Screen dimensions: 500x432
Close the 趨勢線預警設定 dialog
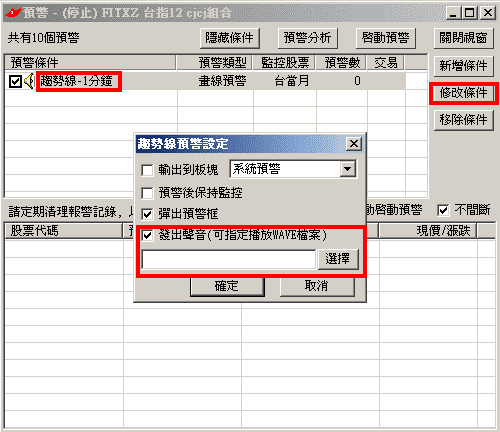(x=354, y=144)
